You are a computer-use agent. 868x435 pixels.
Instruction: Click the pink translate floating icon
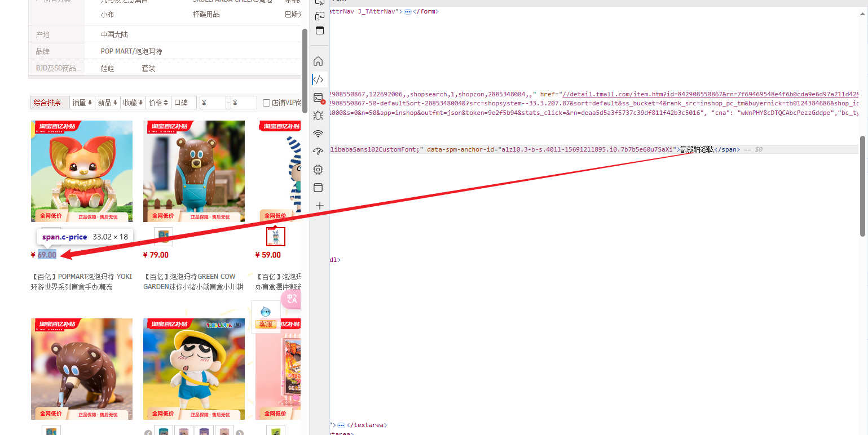(291, 299)
